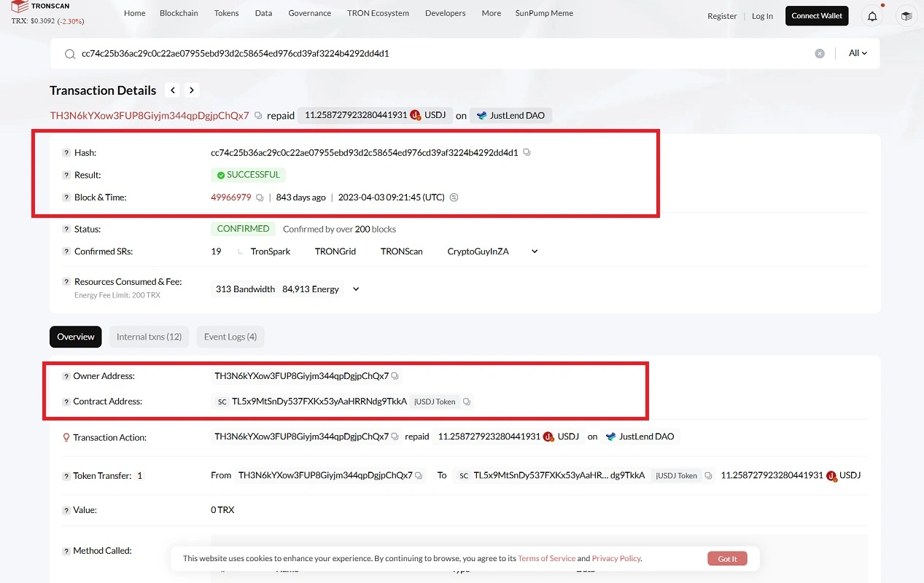Copy the Owner Address value
Image resolution: width=924 pixels, height=583 pixels.
click(395, 376)
